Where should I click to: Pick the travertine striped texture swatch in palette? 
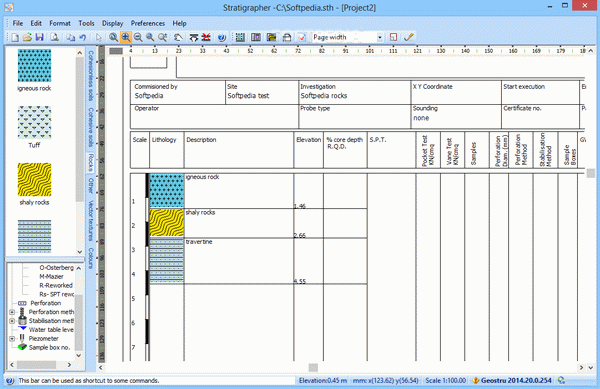(34, 236)
